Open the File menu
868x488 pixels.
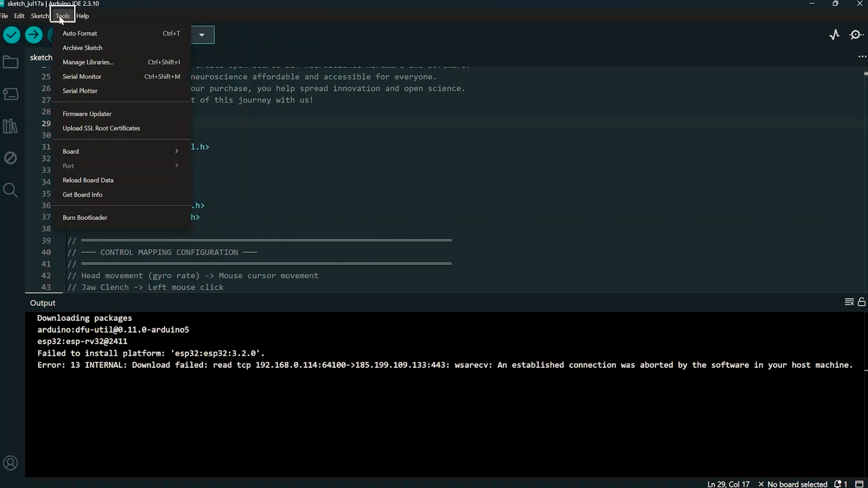point(4,16)
